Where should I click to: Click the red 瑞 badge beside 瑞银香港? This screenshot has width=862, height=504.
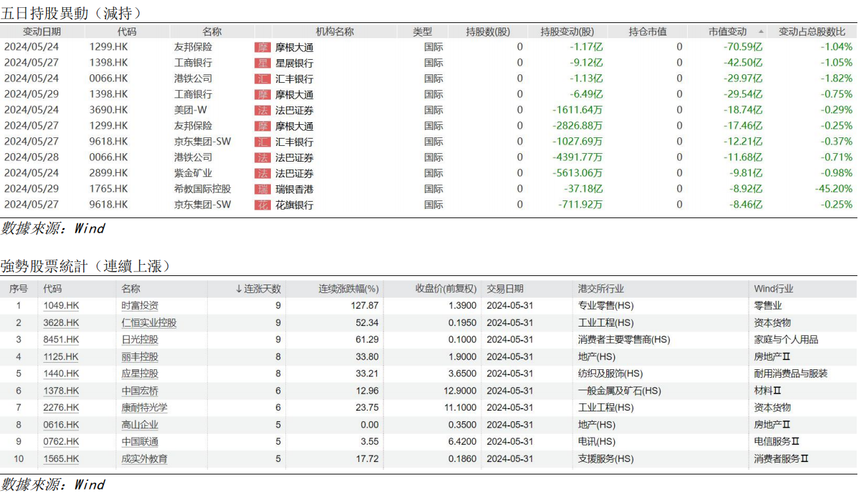(x=262, y=189)
